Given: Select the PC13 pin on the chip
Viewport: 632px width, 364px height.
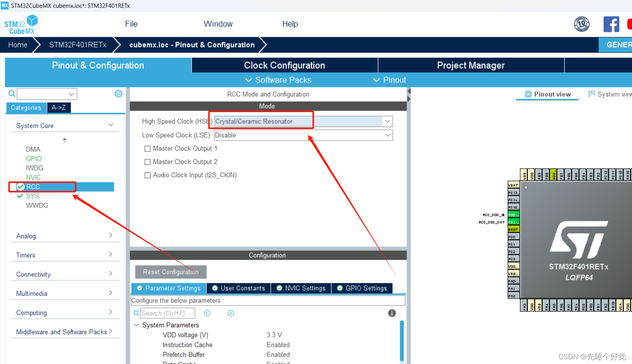Looking at the screenshot, I should pos(514,193).
